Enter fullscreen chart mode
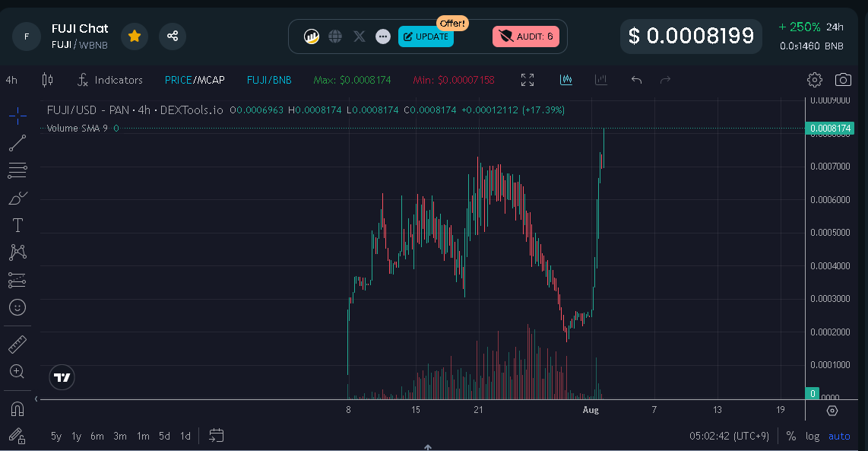Viewport: 868px width, 451px height. pos(527,81)
